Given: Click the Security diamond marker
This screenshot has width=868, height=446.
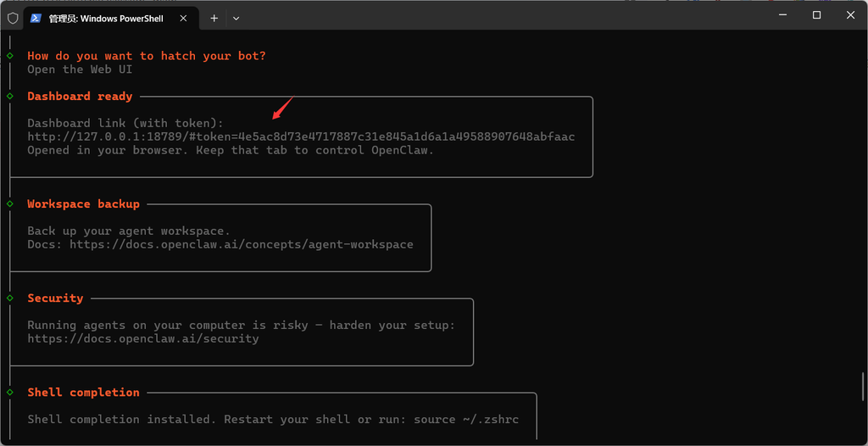Looking at the screenshot, I should [10, 298].
